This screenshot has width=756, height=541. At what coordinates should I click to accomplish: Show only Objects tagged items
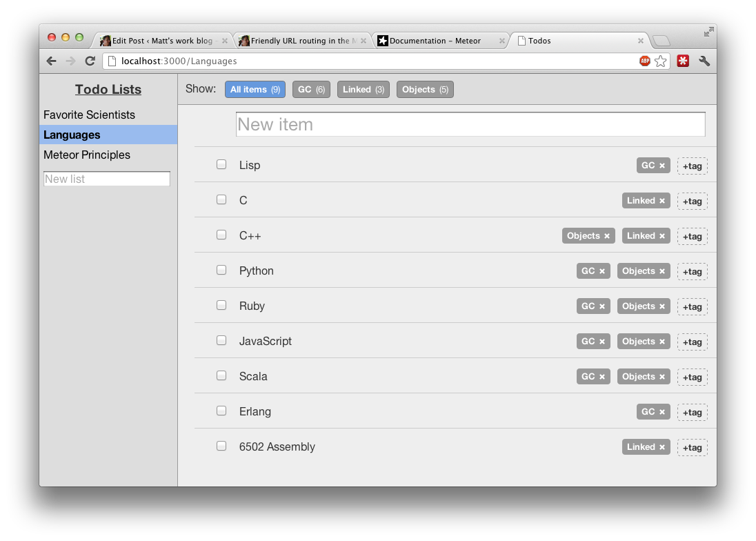click(x=425, y=90)
